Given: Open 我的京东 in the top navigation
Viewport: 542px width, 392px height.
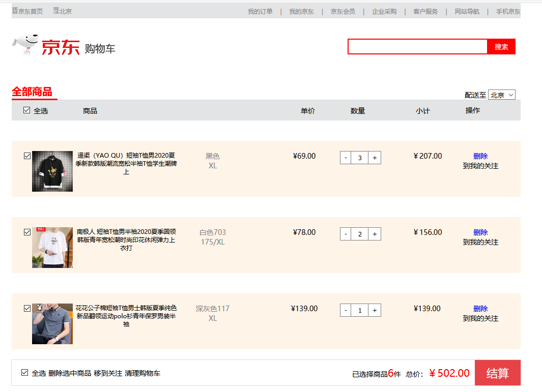Looking at the screenshot, I should click(301, 11).
